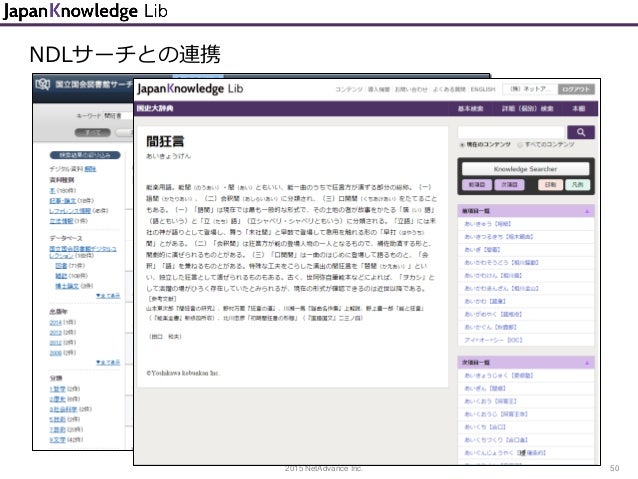Viewport: 638px width, 479px height.
Task: Open the お問い合わせ top link
Action: [x=411, y=89]
